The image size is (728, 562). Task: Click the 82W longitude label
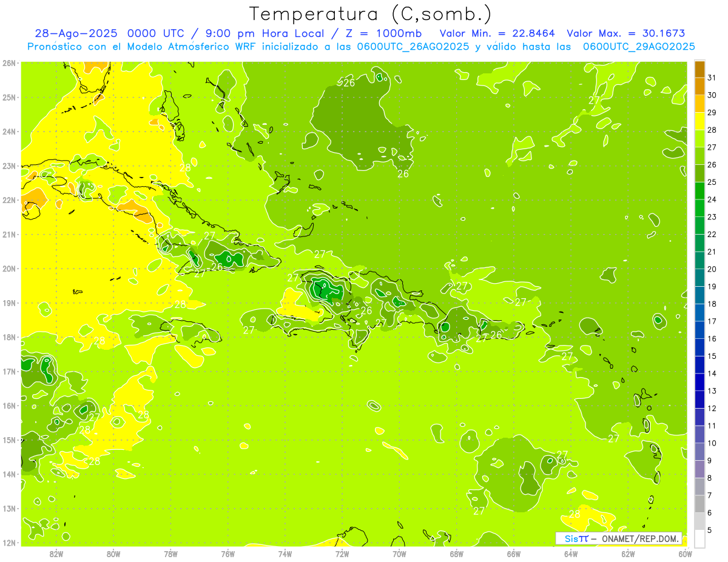[56, 554]
